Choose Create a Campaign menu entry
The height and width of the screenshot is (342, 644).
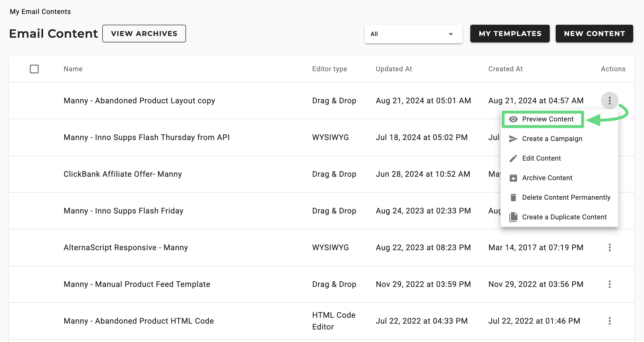[x=559, y=139]
